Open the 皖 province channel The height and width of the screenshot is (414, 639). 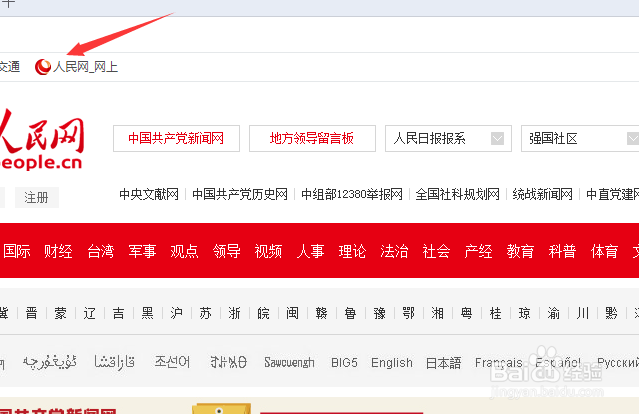tap(263, 313)
